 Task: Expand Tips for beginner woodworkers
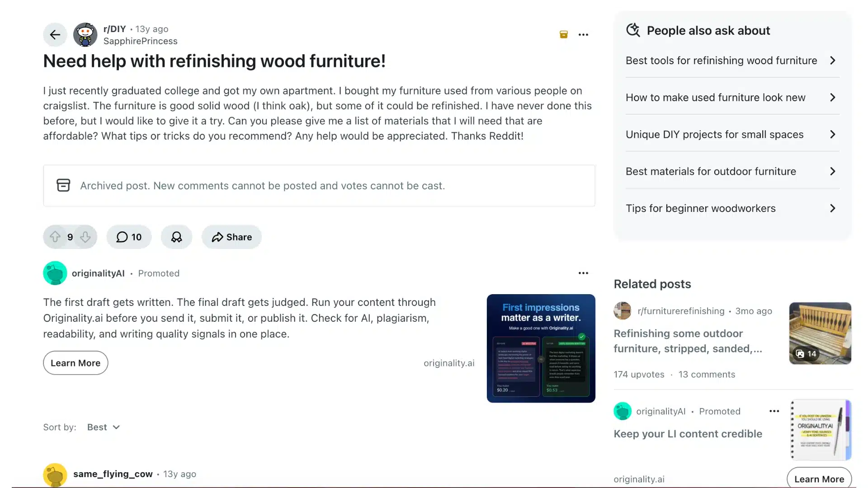pyautogui.click(x=732, y=208)
